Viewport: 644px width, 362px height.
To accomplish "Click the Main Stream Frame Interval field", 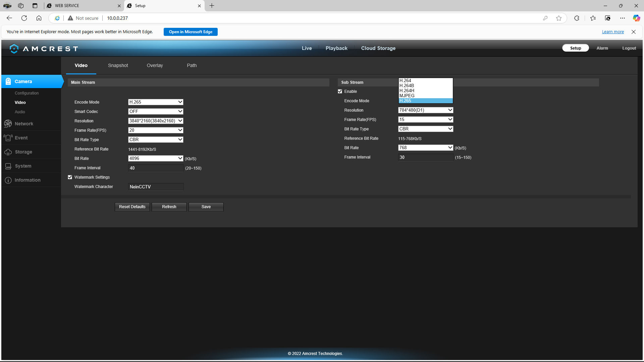I will click(x=156, y=168).
